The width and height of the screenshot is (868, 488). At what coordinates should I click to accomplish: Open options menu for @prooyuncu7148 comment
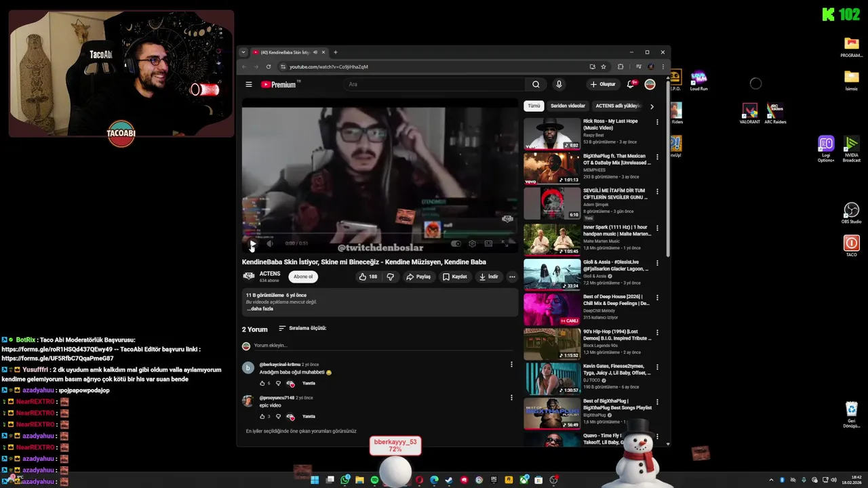511,398
